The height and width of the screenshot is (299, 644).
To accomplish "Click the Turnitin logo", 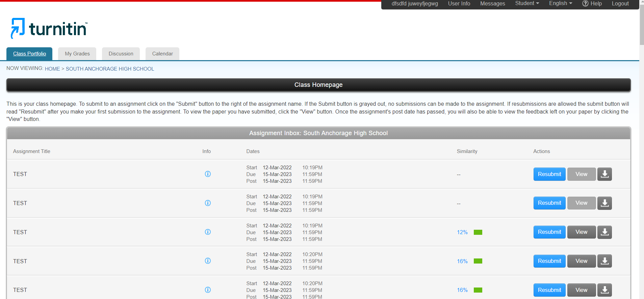I will pos(49,28).
